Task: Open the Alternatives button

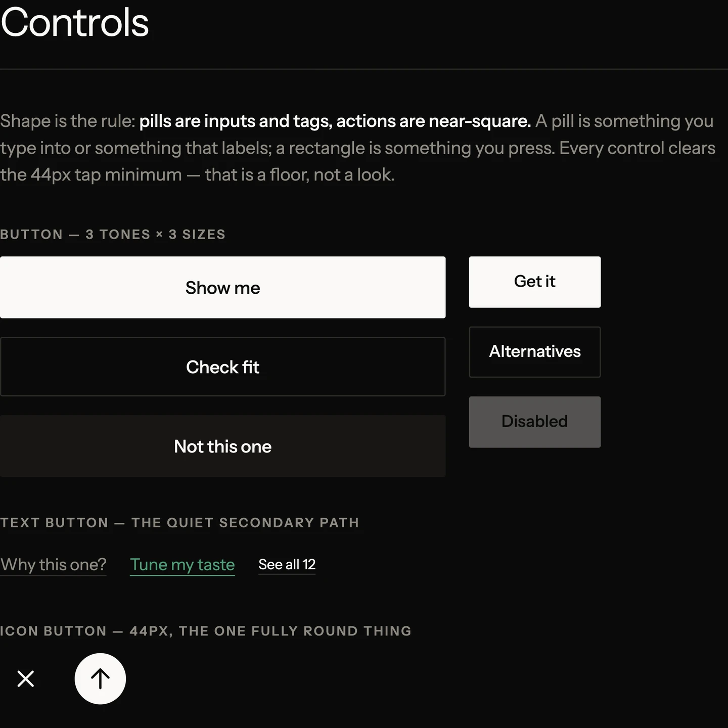Action: pyautogui.click(x=535, y=352)
